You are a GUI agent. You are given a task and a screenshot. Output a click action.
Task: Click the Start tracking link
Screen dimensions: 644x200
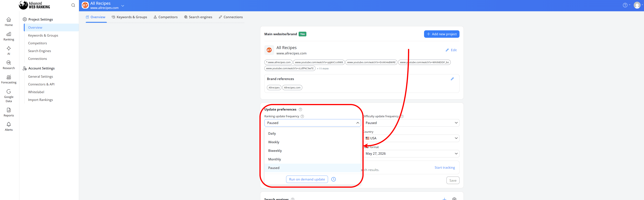tap(444, 167)
